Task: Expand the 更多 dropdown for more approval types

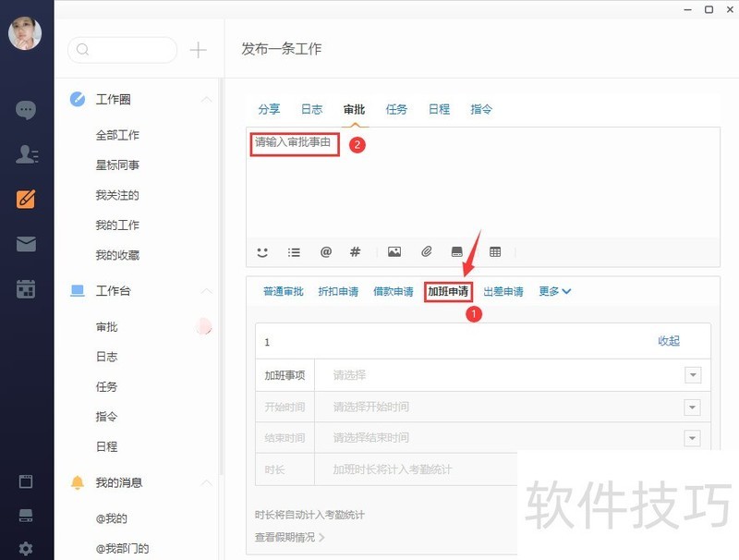Action: (552, 291)
